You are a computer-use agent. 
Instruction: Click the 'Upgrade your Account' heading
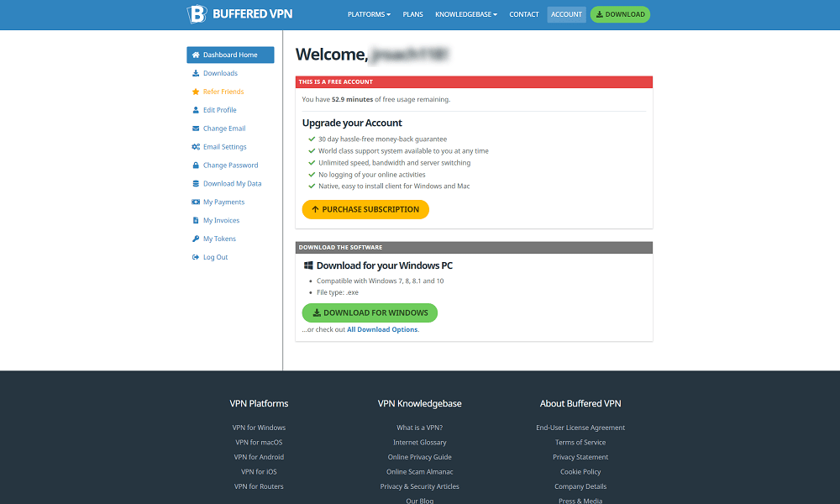pyautogui.click(x=352, y=123)
